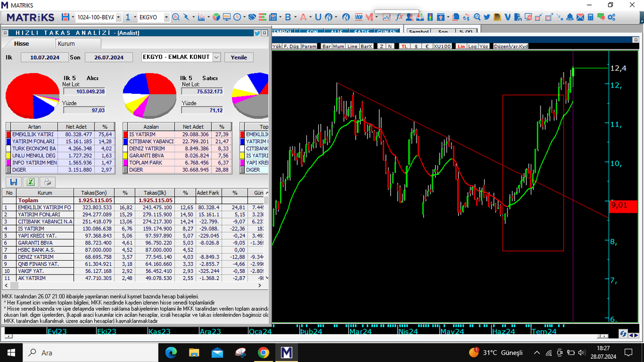Viewport: 644px width, 362px height.
Task: Click the traffic light toolbar icon
Action: pyautogui.click(x=430, y=17)
